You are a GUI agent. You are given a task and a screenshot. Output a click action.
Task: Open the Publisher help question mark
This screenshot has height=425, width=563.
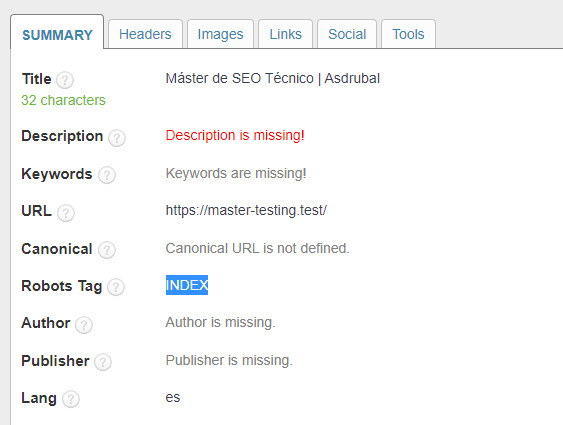pos(103,362)
